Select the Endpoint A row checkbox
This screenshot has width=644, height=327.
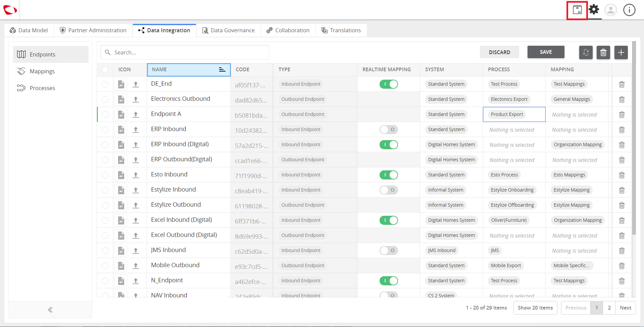[105, 115]
